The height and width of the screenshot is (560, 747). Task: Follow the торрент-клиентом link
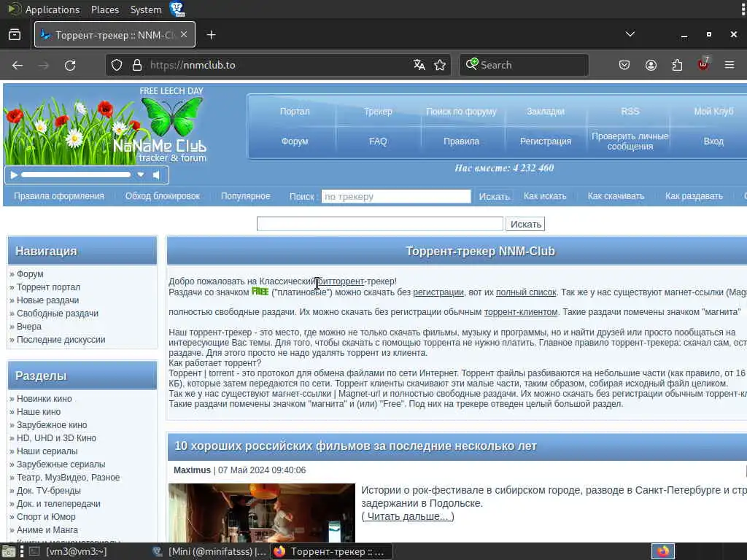(x=521, y=312)
